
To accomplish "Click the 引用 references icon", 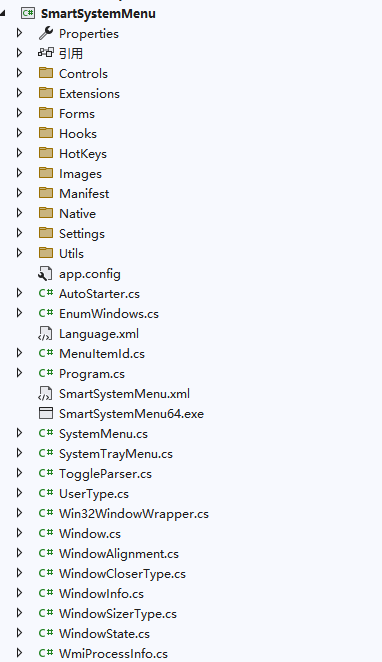I will coord(46,53).
